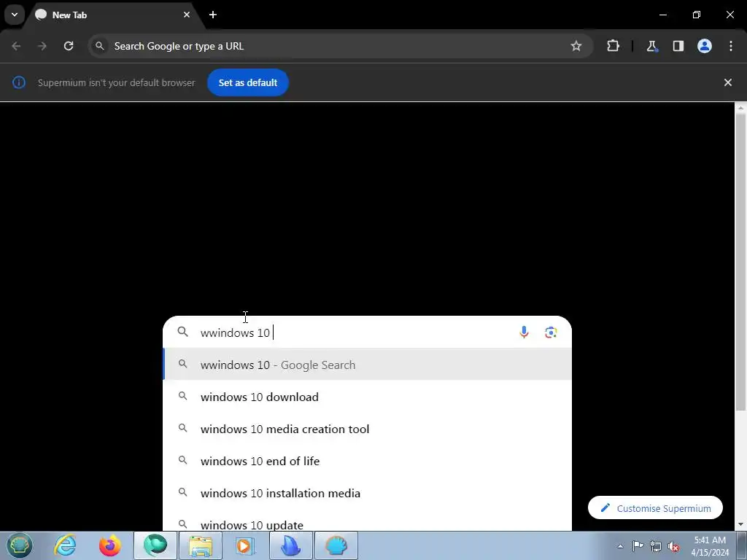747x560 pixels.
Task: Dismiss the default browser infobar
Action: 727,82
